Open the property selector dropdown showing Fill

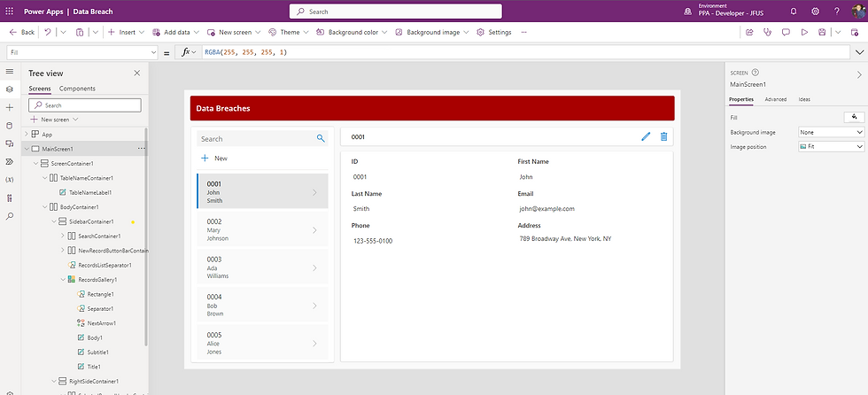coord(83,52)
